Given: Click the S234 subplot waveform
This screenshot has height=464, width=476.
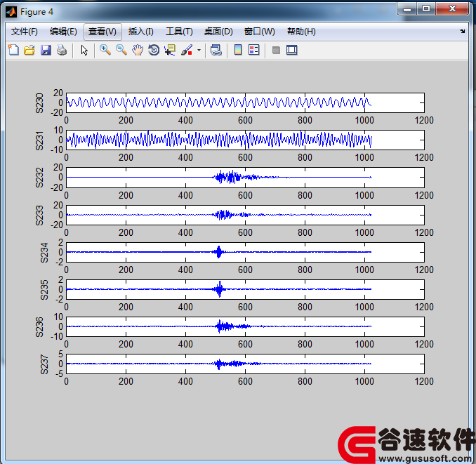Looking at the screenshot, I should click(x=218, y=252).
